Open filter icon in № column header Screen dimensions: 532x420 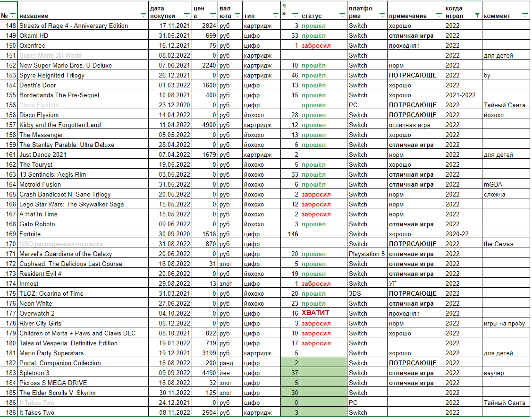13,15
